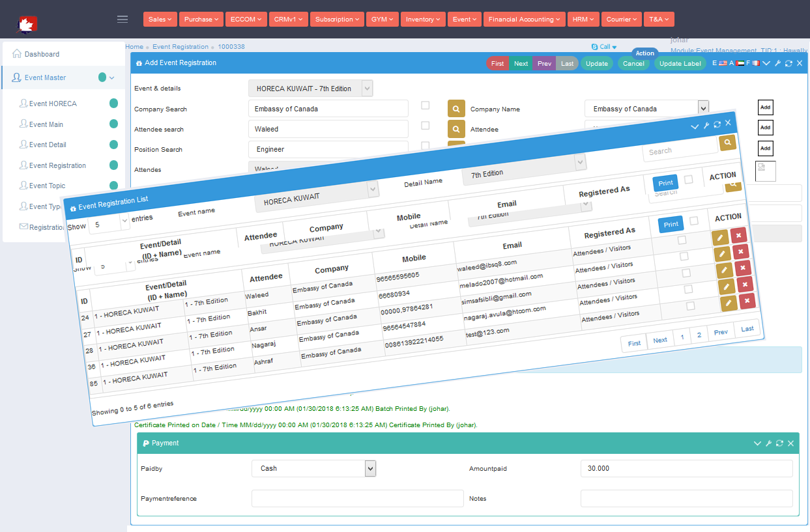Click the Company Search magnifier button
810x532 pixels.
click(x=457, y=109)
